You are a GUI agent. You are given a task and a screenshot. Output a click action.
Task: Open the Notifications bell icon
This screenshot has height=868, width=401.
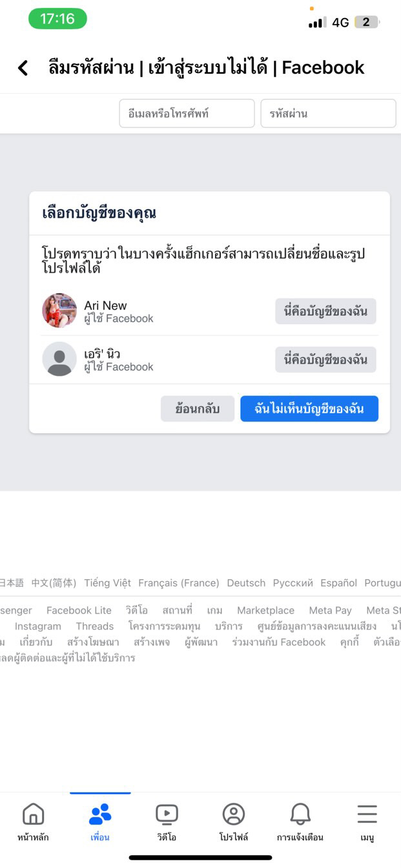coord(300,814)
